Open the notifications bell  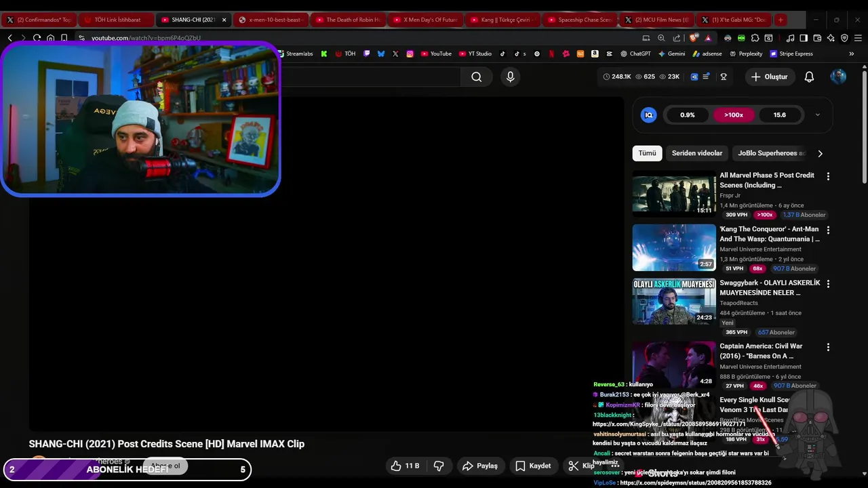point(809,77)
